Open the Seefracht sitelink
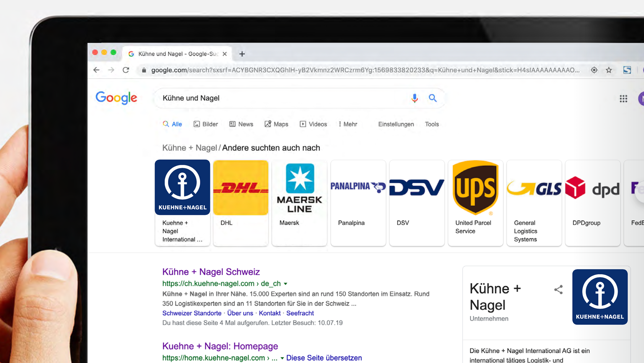Image resolution: width=644 pixels, height=363 pixels. tap(300, 313)
